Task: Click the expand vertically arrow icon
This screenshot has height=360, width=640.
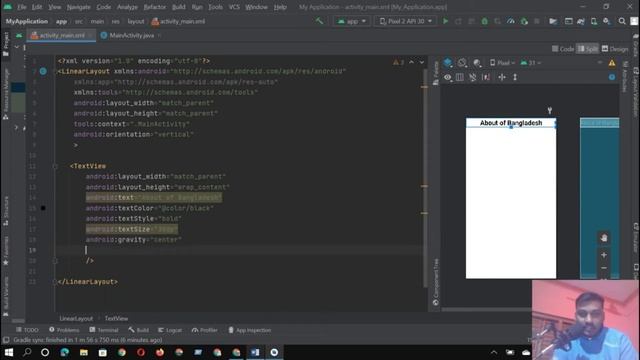Action: [515, 77]
